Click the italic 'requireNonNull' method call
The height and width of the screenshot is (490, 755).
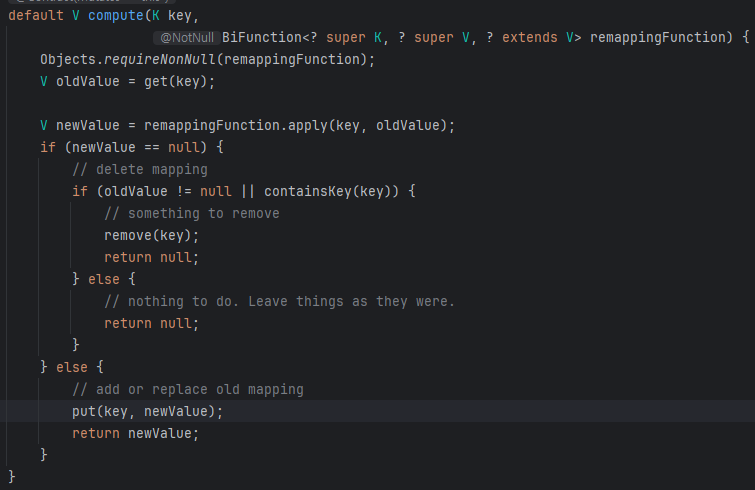tap(159, 59)
